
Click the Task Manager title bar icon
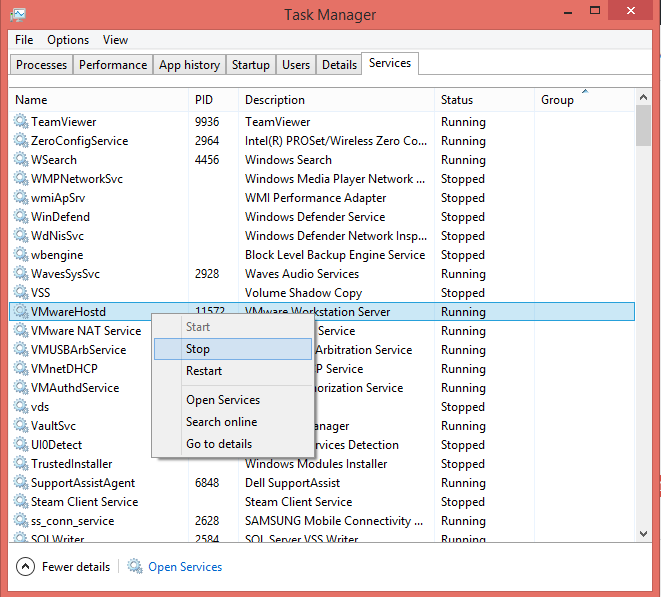[18, 15]
